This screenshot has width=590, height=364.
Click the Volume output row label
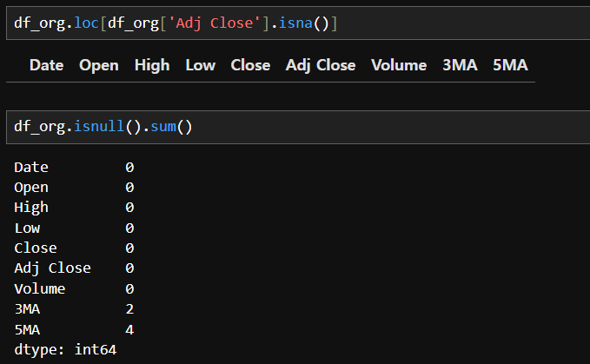click(40, 289)
